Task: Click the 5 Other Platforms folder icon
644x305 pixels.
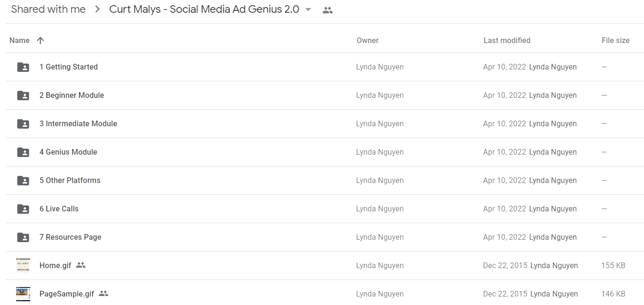Action: [23, 181]
